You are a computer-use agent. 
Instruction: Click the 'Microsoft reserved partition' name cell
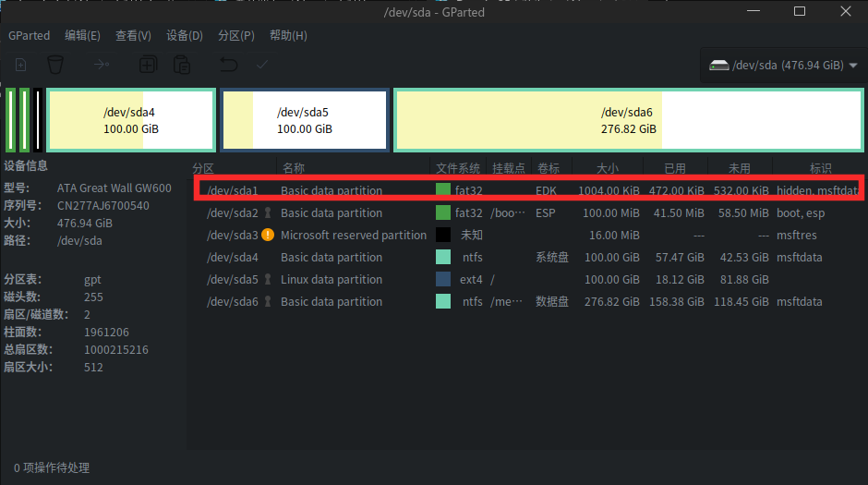pyautogui.click(x=353, y=235)
